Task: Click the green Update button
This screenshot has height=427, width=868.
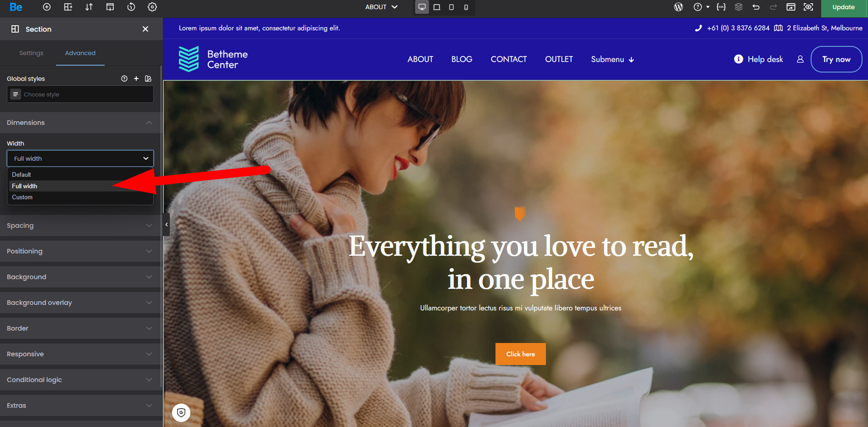Action: click(x=843, y=7)
